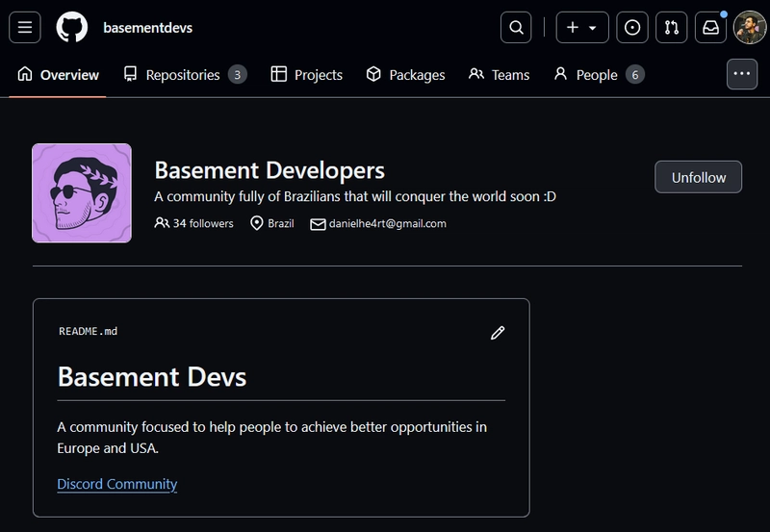Open the search button in header

[x=516, y=28]
